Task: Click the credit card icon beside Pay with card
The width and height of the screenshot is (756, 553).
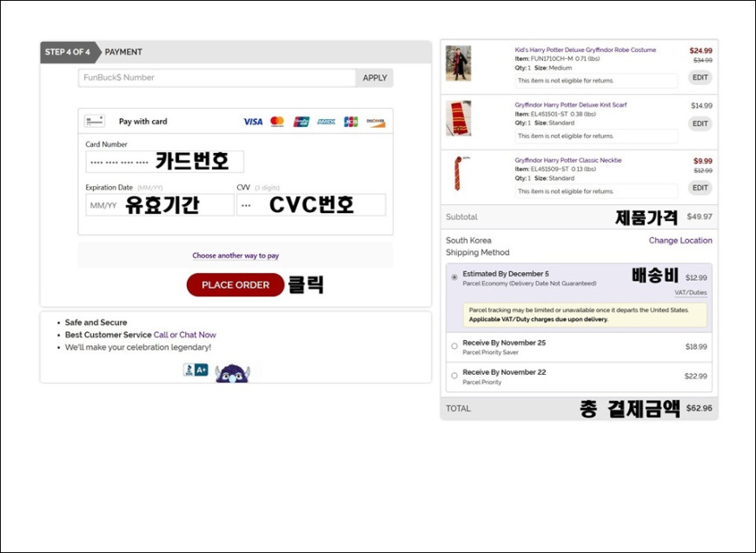Action: pos(95,121)
